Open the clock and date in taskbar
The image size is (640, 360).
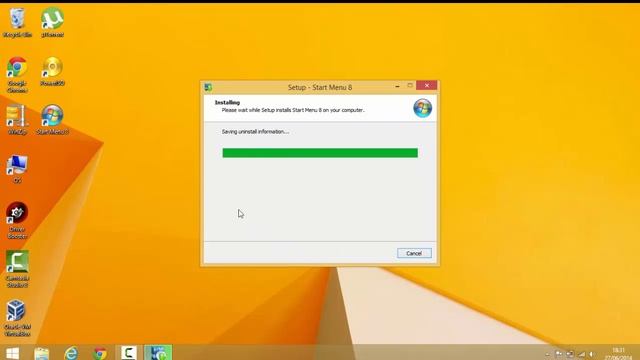tap(619, 353)
